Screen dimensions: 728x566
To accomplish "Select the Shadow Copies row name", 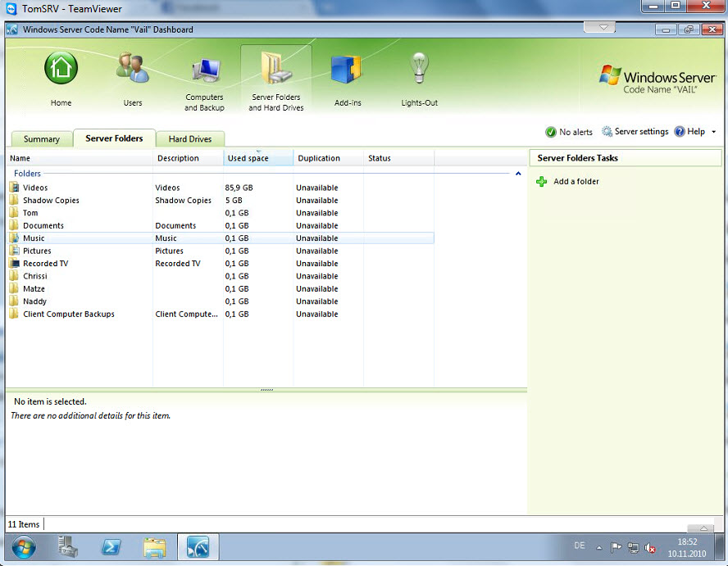I will pyautogui.click(x=51, y=200).
